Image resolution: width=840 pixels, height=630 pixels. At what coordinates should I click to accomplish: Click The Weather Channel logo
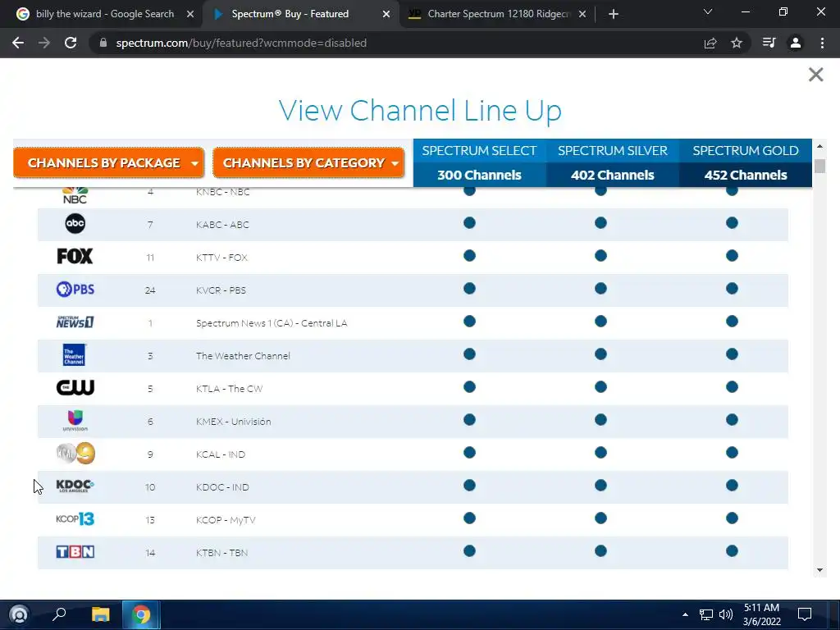click(x=74, y=354)
